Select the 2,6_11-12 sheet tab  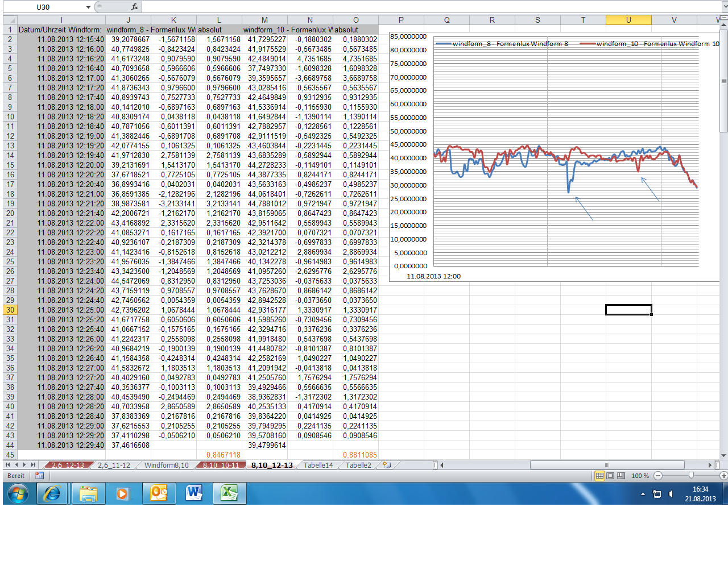point(114,465)
